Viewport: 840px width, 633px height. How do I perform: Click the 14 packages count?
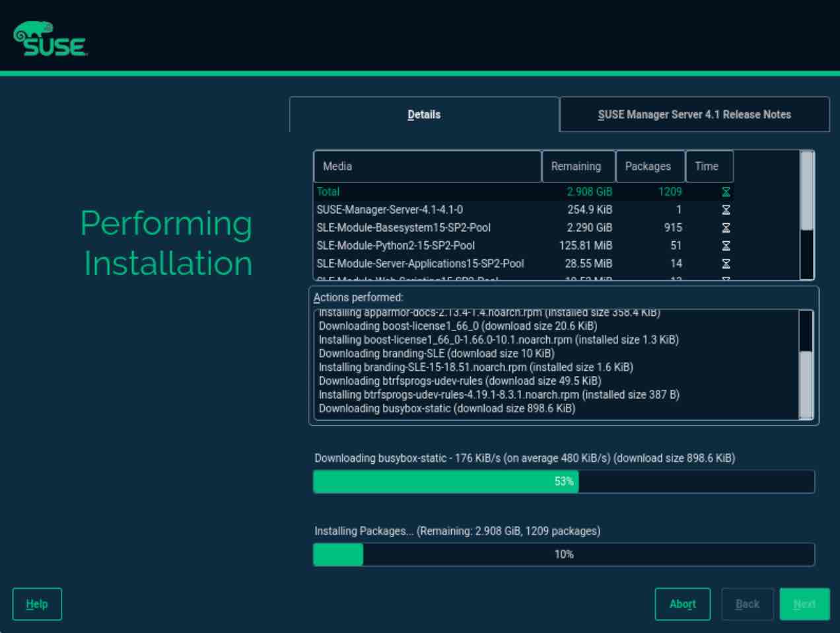click(x=676, y=263)
